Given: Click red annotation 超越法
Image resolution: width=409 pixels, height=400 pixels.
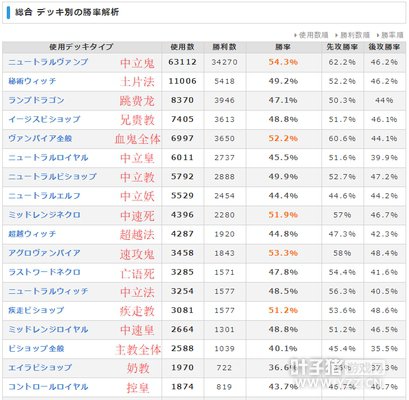Looking at the screenshot, I should tap(137, 234).
